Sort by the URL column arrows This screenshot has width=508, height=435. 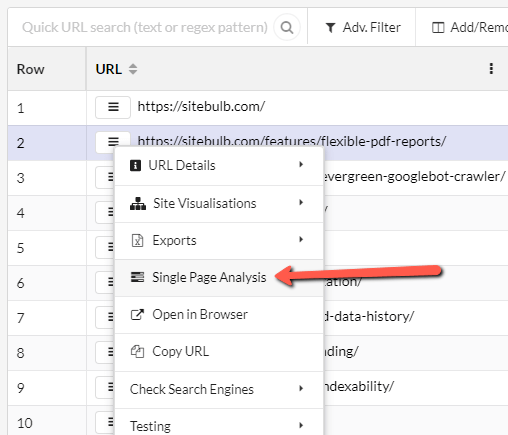(x=133, y=69)
